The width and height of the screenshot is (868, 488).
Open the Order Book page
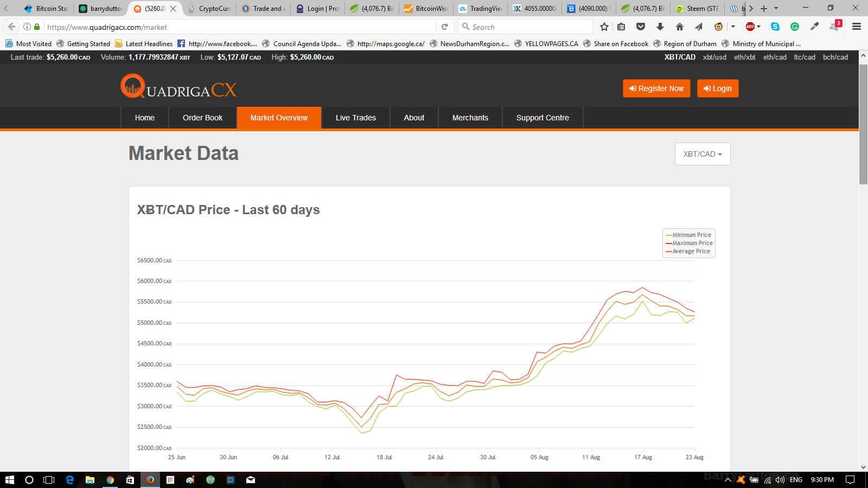click(x=203, y=118)
